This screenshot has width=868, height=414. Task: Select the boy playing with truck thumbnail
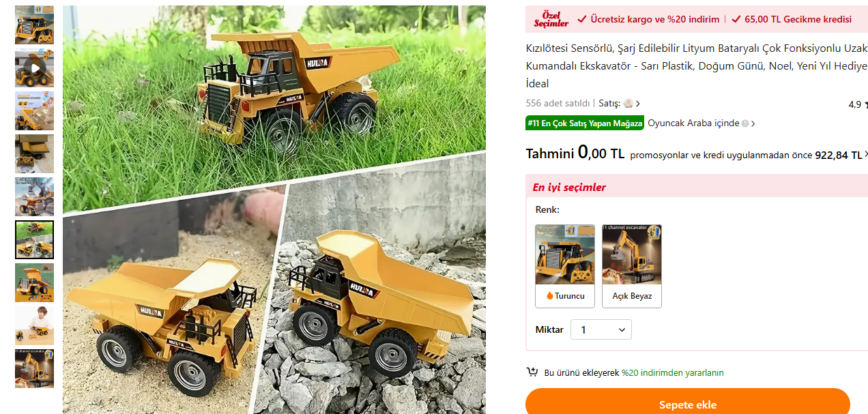34,325
